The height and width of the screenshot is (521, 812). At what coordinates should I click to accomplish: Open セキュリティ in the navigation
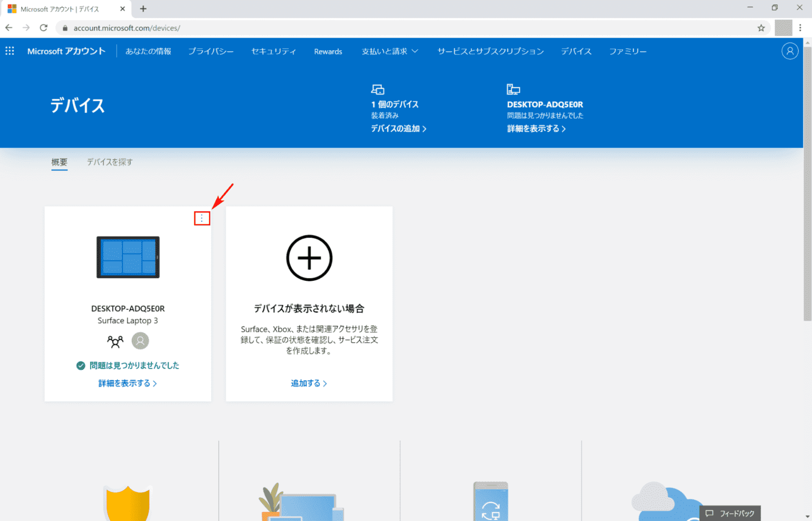(273, 51)
